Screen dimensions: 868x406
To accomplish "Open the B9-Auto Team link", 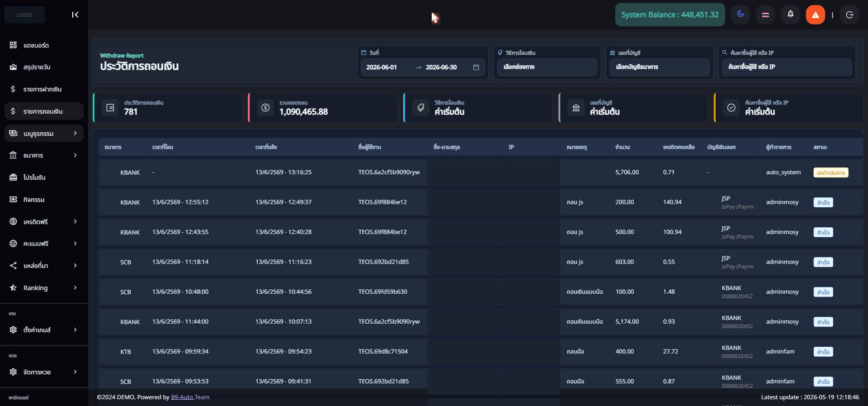I will (x=190, y=397).
